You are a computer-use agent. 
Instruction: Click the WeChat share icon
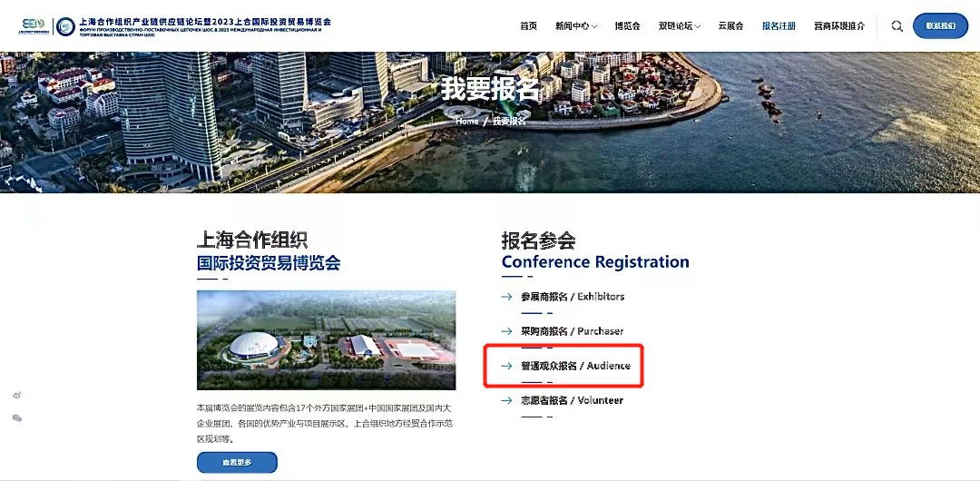(x=17, y=417)
